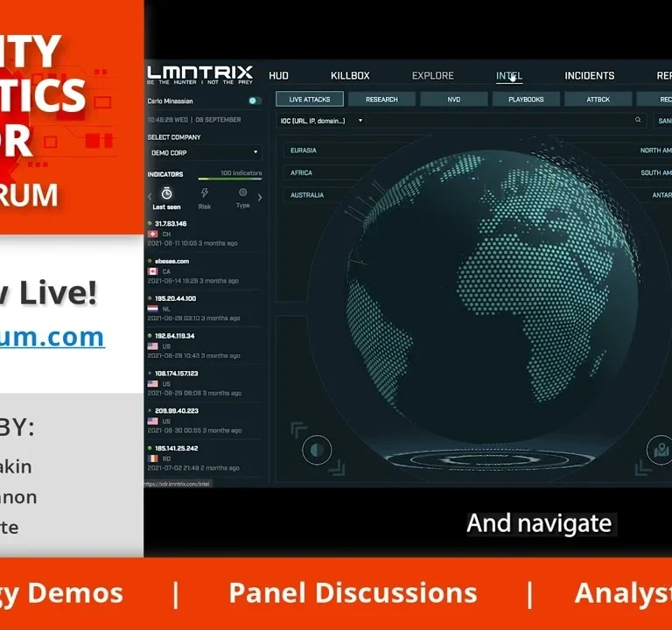Image resolution: width=672 pixels, height=630 pixels.
Task: Open indicator ebesee.com
Action: click(171, 261)
